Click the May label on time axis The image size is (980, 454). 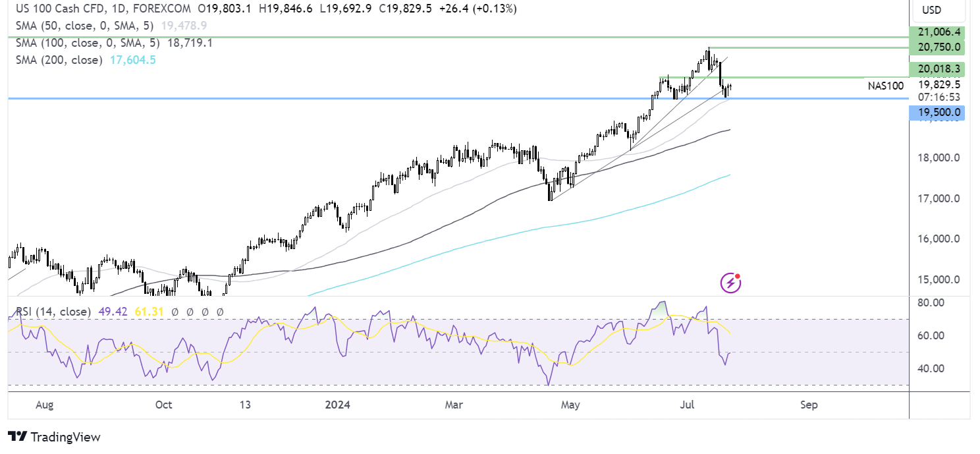point(570,405)
